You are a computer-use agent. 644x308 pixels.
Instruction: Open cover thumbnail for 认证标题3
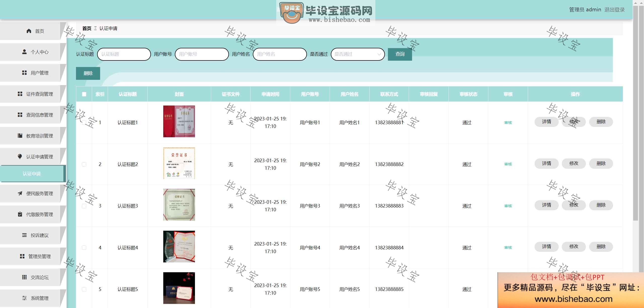[179, 205]
